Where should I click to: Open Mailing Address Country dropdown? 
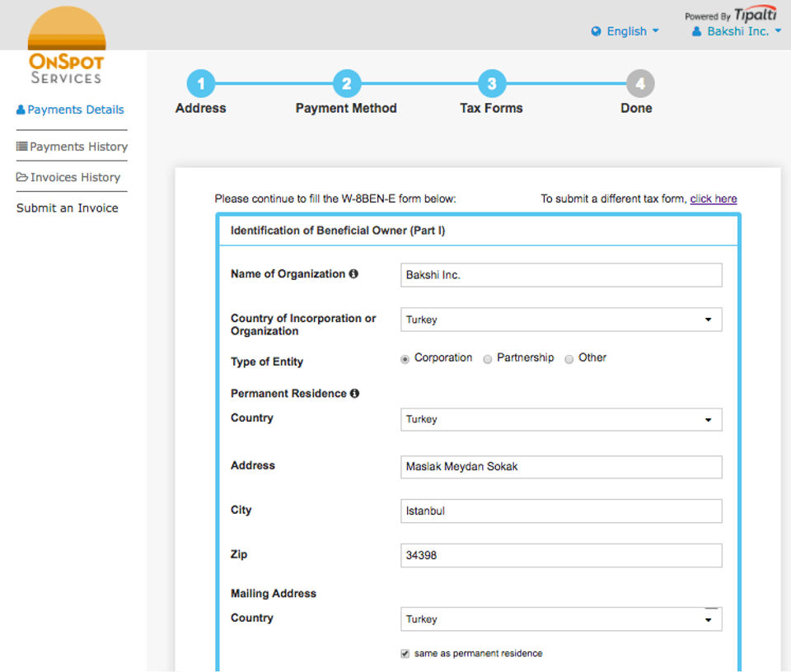561,619
